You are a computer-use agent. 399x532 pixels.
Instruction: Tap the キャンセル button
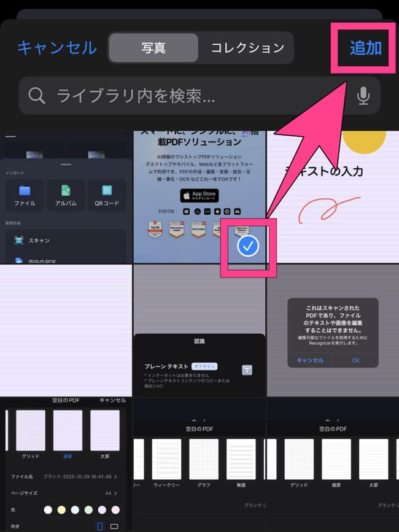pyautogui.click(x=57, y=48)
